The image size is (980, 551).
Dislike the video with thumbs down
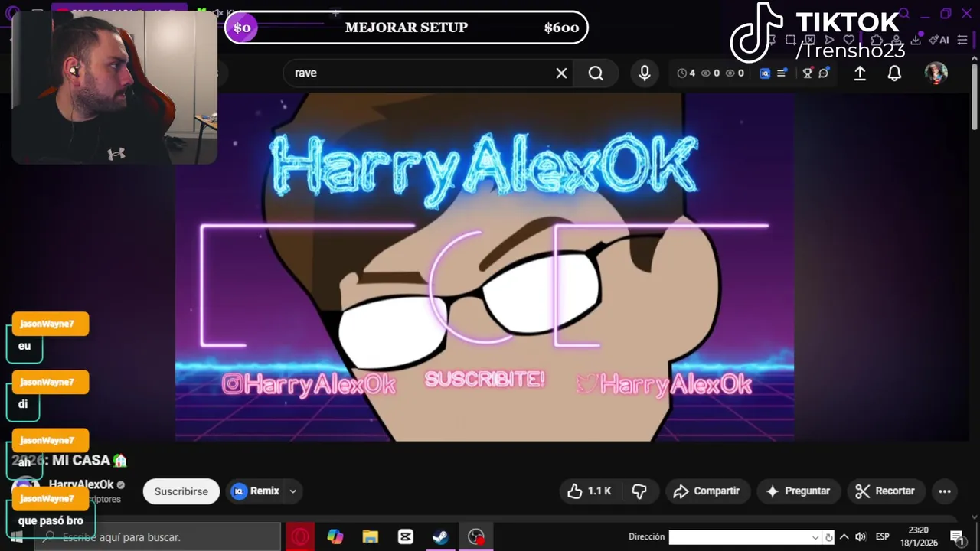(639, 491)
